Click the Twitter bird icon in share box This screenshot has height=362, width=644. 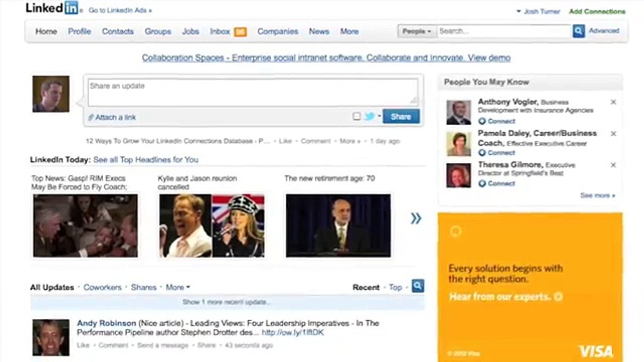pos(369,117)
